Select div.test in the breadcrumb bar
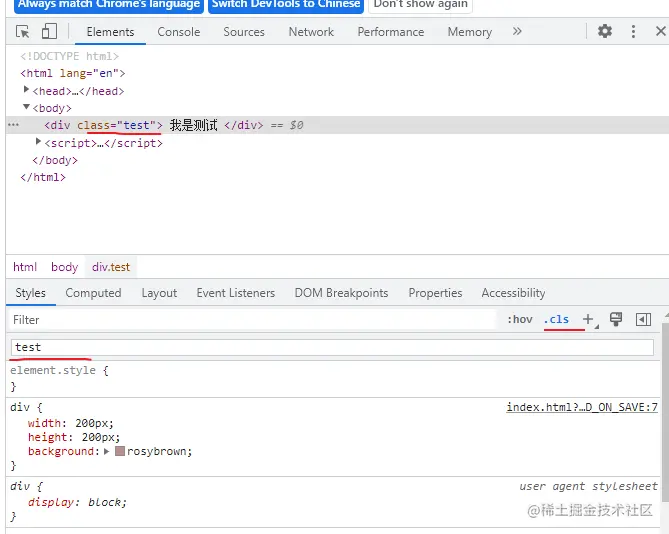This screenshot has width=669, height=534. click(x=111, y=267)
